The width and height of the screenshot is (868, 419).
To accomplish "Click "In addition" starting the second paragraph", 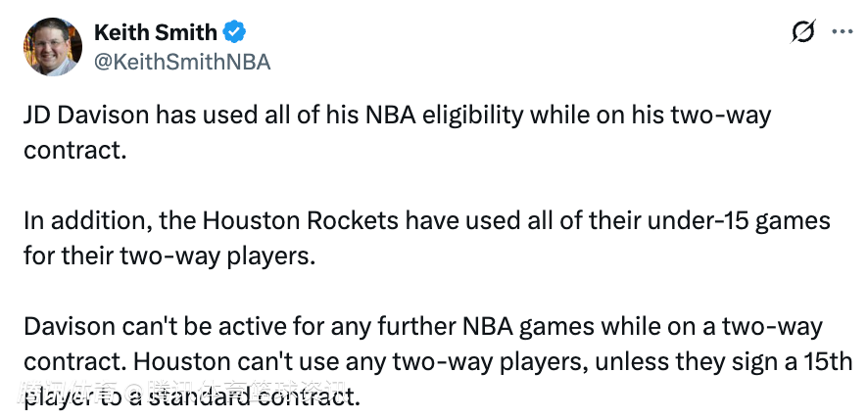I will tap(72, 220).
